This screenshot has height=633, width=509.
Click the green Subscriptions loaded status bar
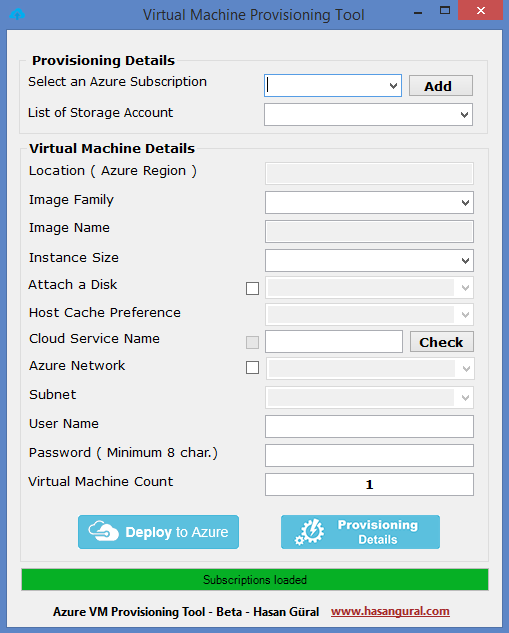pos(255,579)
